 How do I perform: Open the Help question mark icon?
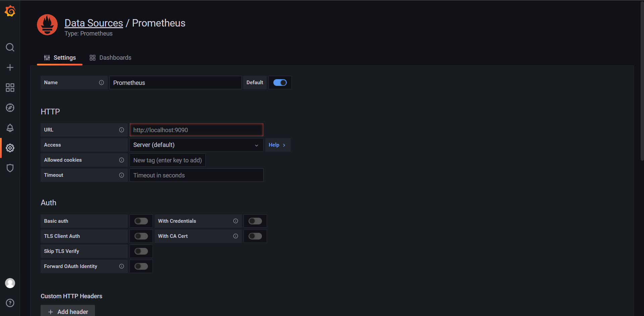[x=10, y=303]
